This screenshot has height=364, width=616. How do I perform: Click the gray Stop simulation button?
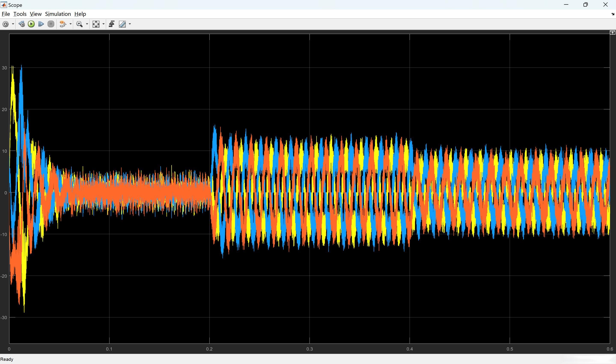[51, 24]
